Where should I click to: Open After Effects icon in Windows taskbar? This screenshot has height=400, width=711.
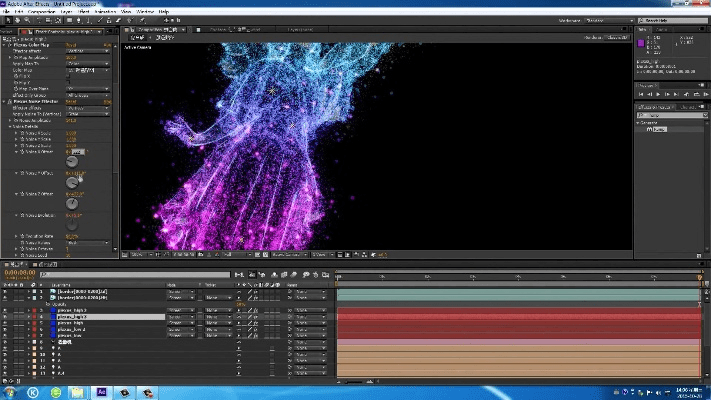tap(101, 392)
